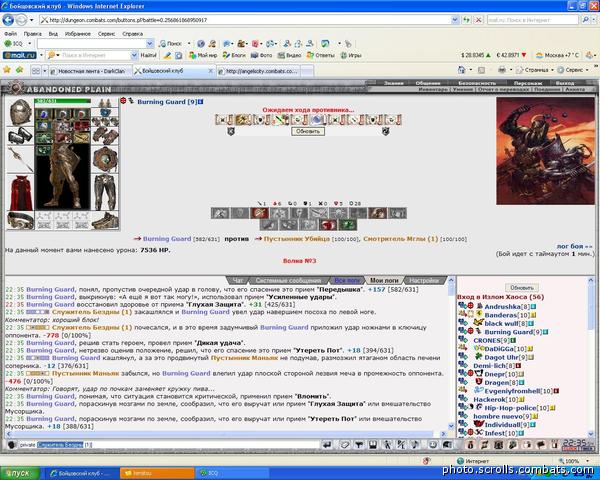Click the smiley face chat icon
Image resolution: width=600 pixels, height=480 pixels.
(x=433, y=445)
